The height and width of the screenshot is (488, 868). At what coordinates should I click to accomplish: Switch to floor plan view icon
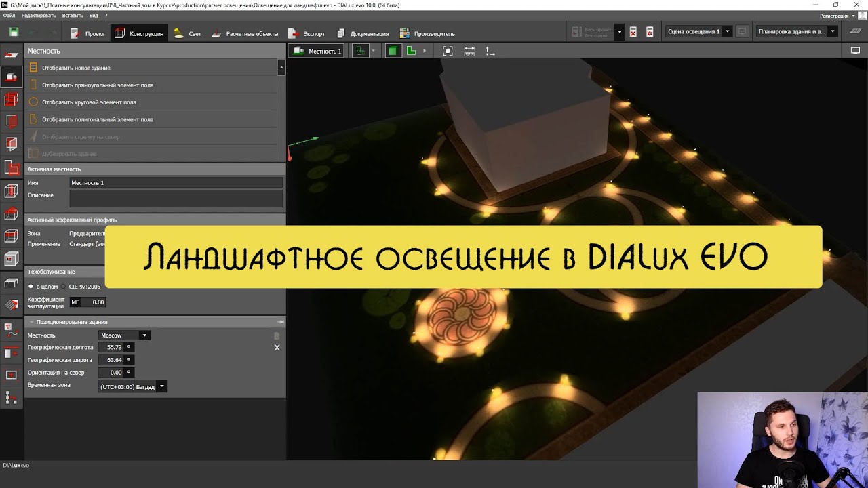pos(411,51)
